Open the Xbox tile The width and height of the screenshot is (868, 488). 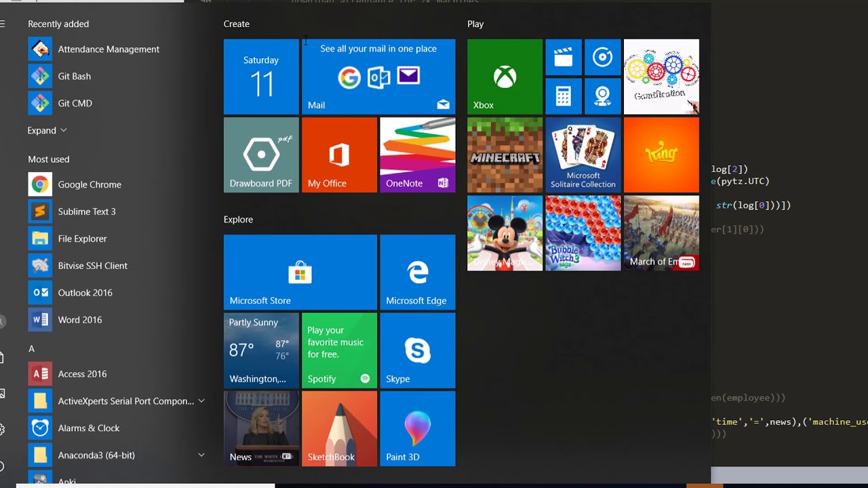505,77
